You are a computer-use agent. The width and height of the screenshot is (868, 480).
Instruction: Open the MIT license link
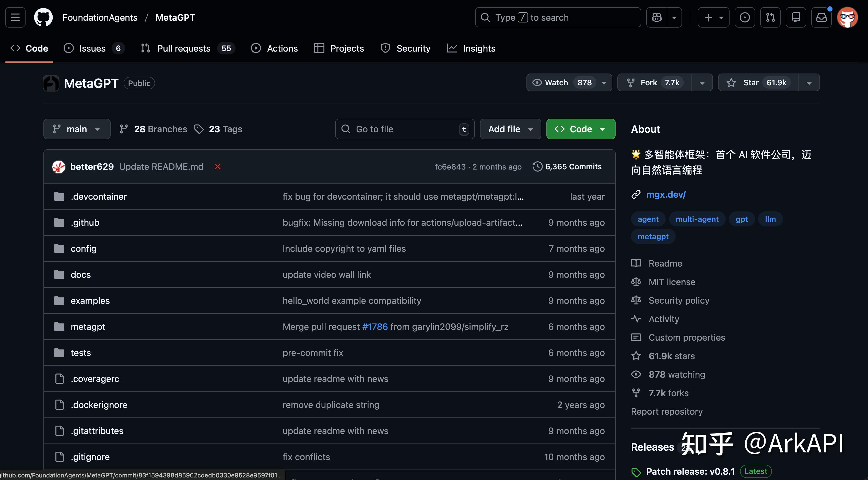[672, 282]
